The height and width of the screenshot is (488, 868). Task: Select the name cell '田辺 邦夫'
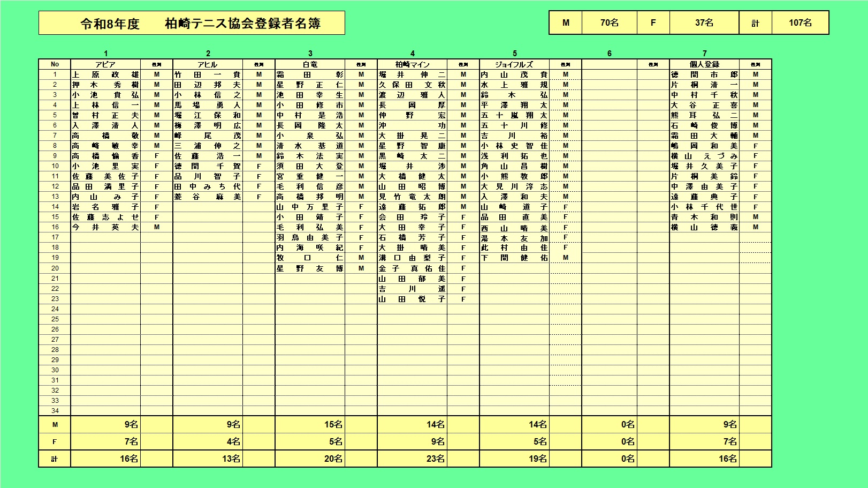tap(208, 85)
